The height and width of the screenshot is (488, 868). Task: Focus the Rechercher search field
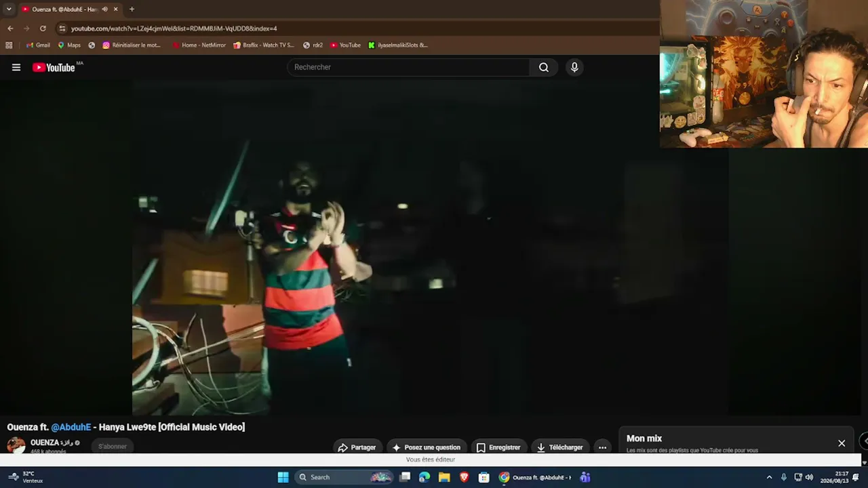408,67
